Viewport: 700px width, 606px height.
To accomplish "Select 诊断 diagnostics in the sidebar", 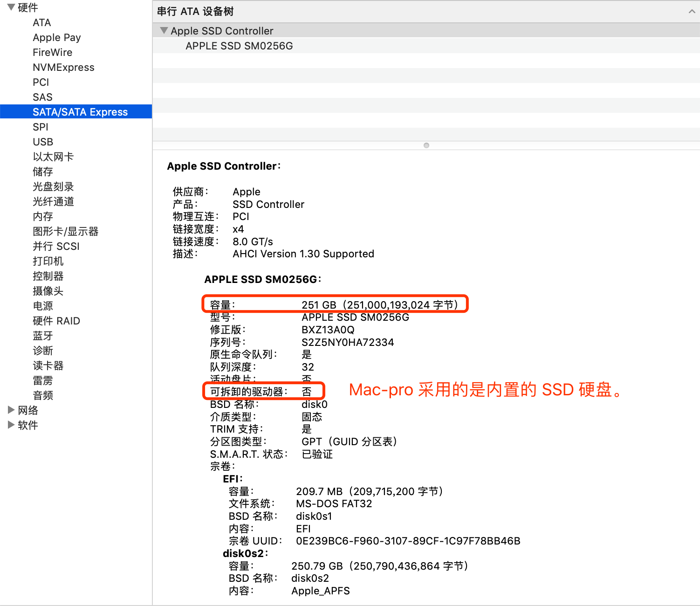I will 43,351.
